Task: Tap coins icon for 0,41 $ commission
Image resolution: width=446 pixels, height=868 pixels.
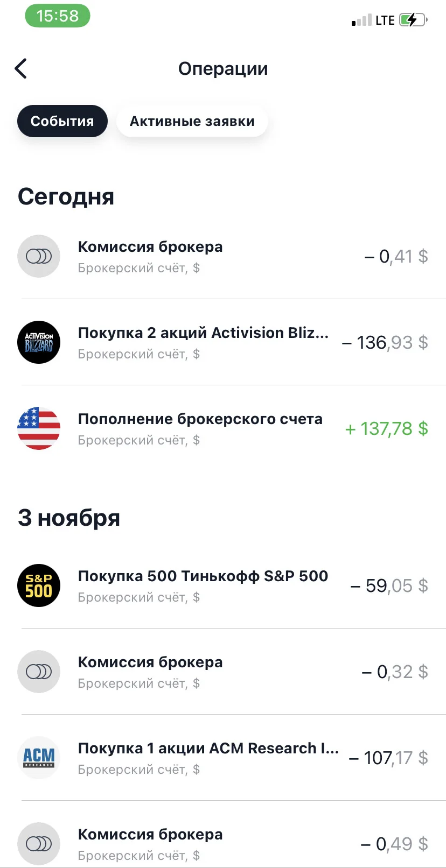Action: (x=39, y=256)
